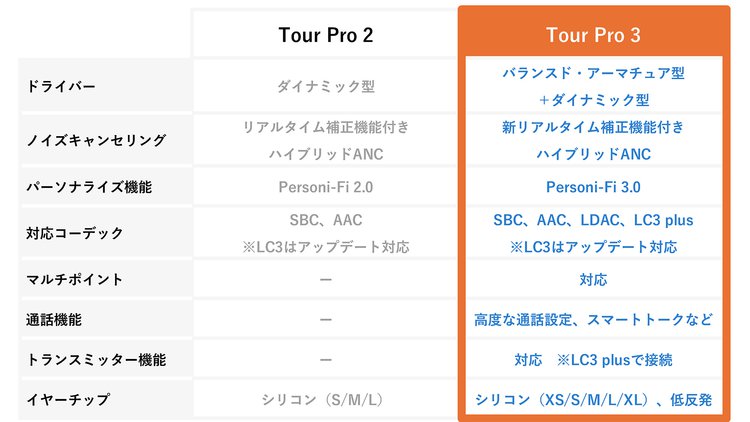Click the パーソナライズ機能 row label

[x=89, y=187]
